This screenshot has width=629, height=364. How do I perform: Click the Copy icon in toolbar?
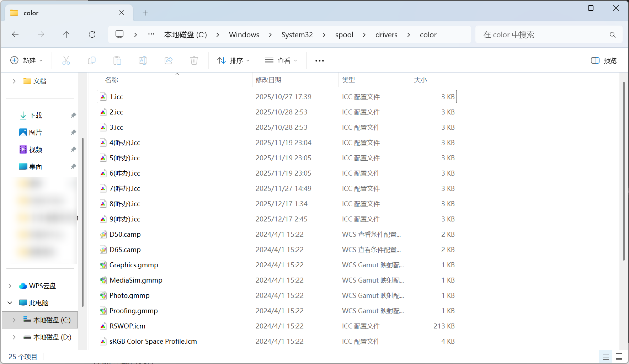(x=92, y=60)
